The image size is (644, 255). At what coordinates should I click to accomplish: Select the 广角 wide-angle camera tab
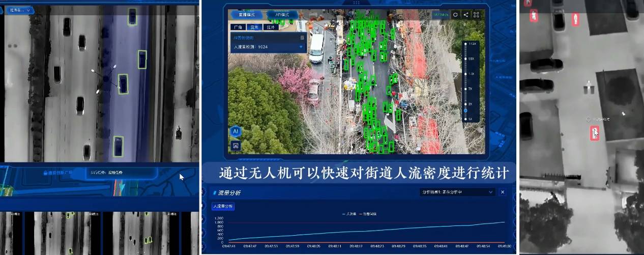(x=238, y=27)
